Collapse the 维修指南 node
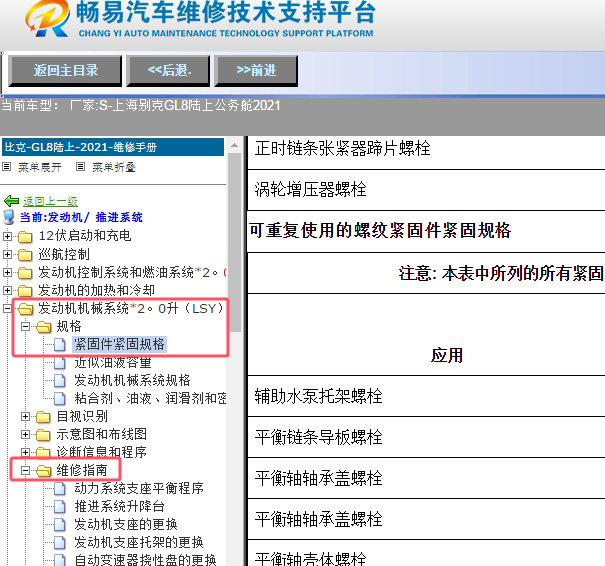 (25, 470)
